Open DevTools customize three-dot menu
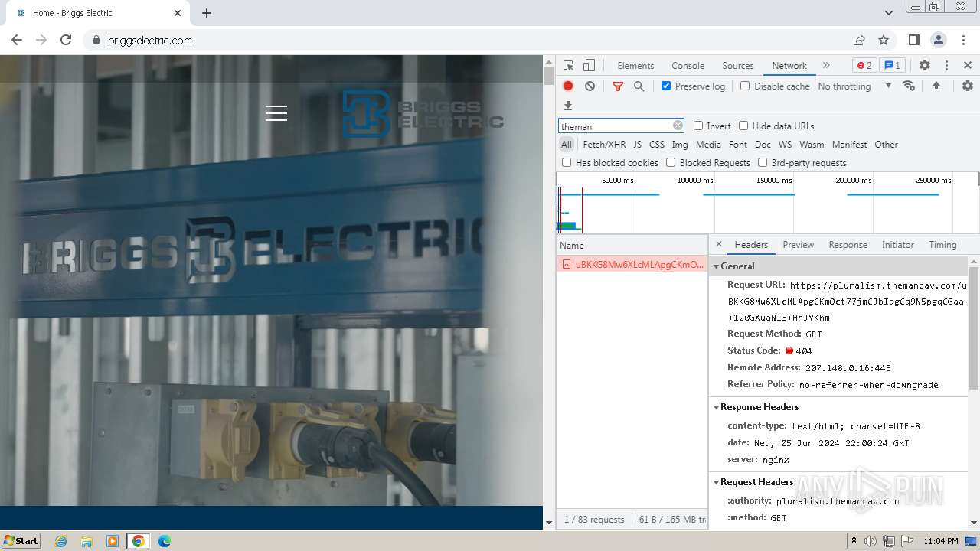Viewport: 980px width, 551px height. (x=946, y=66)
